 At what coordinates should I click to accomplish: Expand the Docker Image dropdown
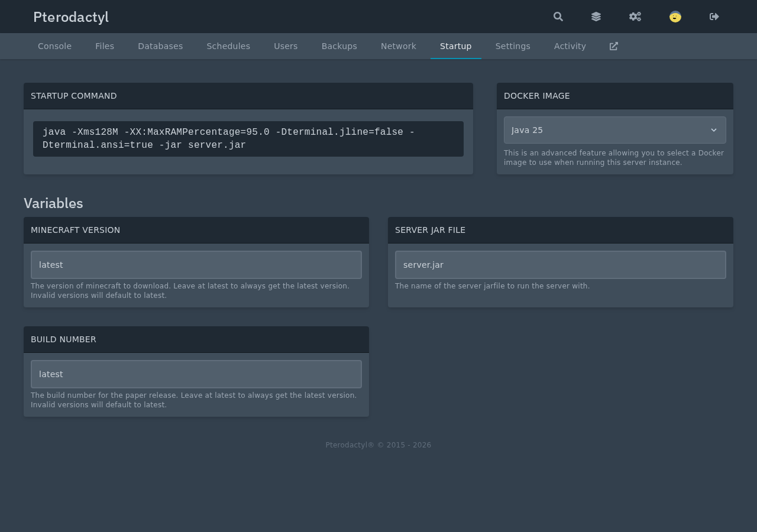(x=615, y=130)
